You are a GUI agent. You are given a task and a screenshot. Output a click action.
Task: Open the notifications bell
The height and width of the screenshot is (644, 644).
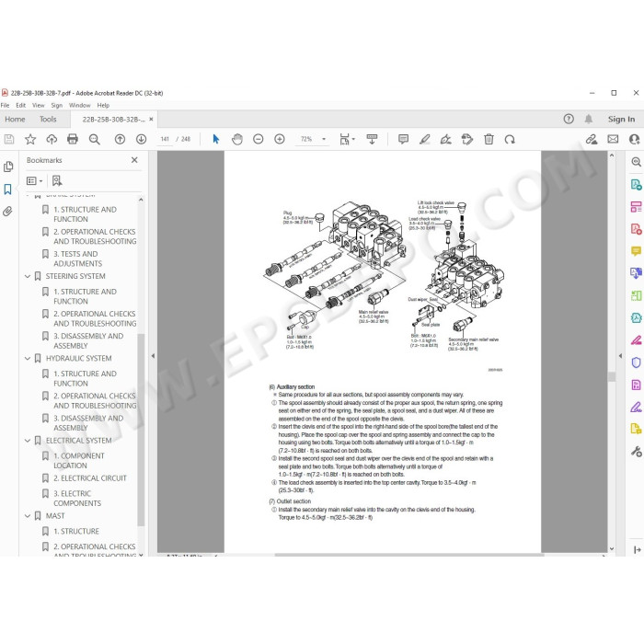tap(589, 119)
